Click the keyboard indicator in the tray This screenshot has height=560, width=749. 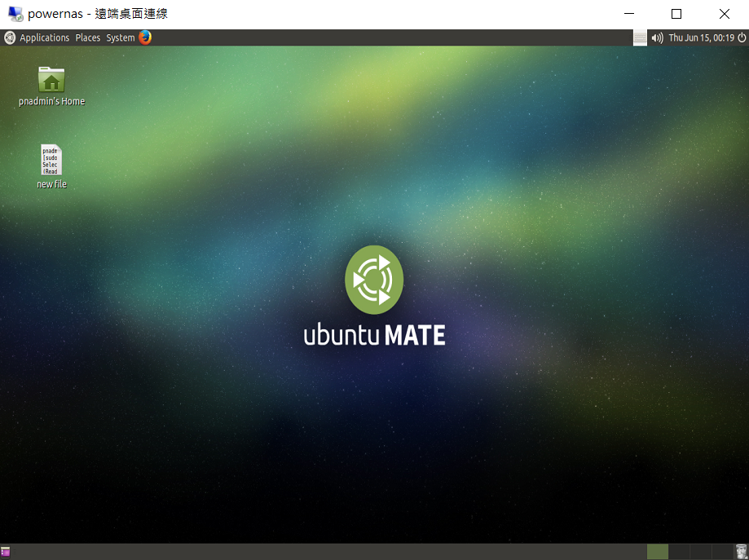pyautogui.click(x=640, y=37)
